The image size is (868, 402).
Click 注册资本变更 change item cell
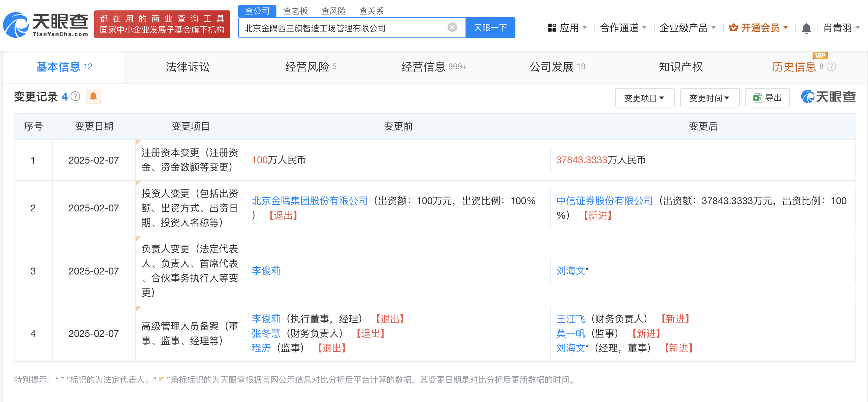[190, 160]
